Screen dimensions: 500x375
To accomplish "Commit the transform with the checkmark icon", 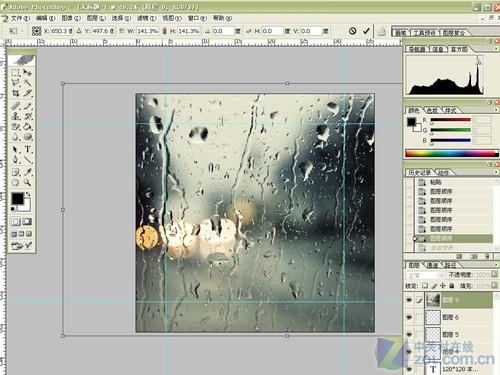I will pyautogui.click(x=366, y=31).
